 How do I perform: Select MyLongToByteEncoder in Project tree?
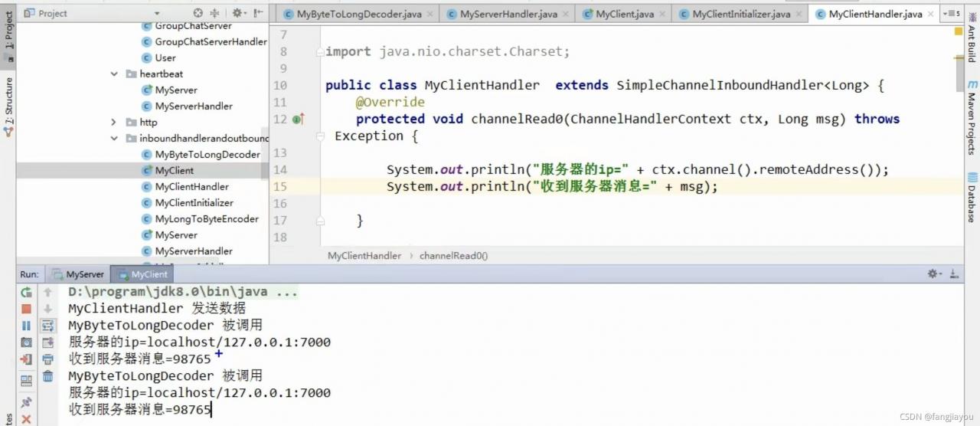pyautogui.click(x=201, y=218)
